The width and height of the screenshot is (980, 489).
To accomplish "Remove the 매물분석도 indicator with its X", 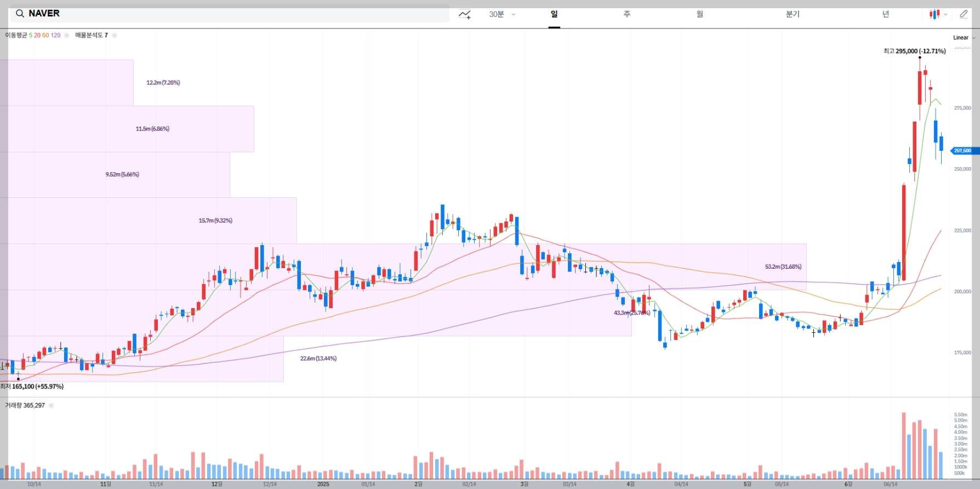I will point(114,35).
